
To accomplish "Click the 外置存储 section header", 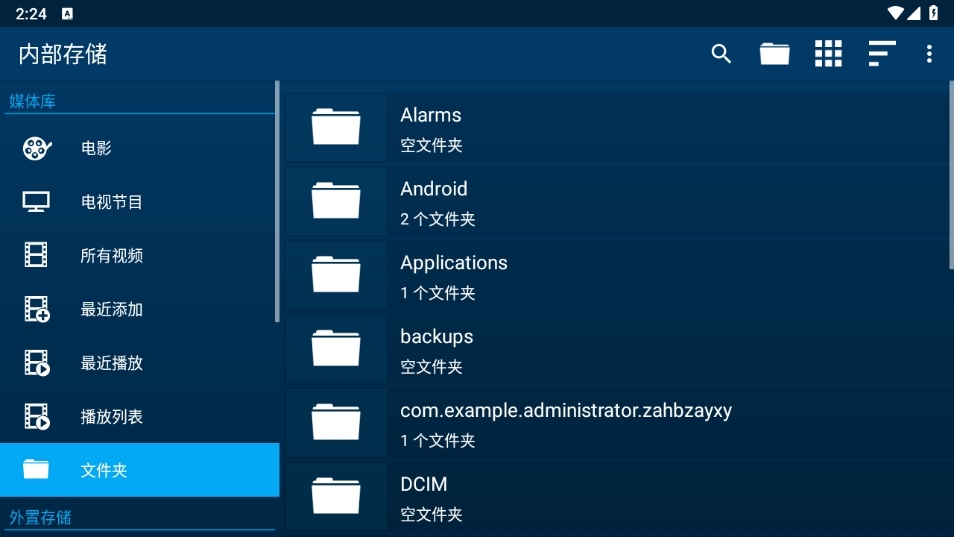I will (x=41, y=517).
